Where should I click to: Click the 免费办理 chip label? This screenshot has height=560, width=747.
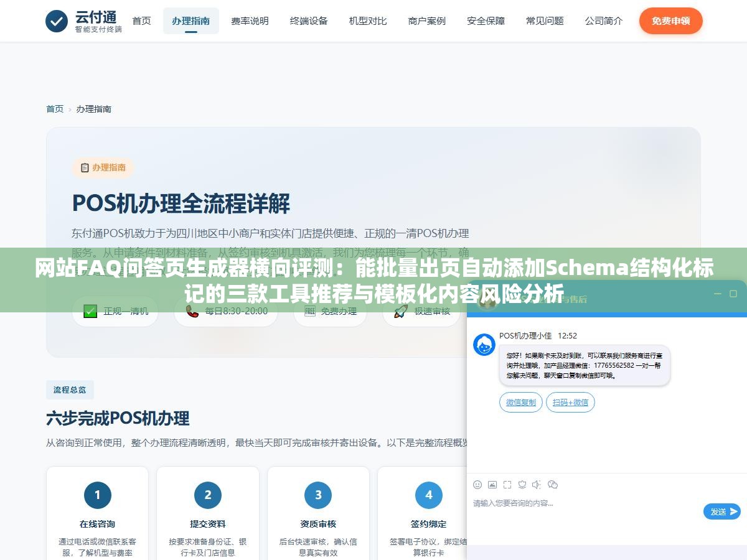339,311
